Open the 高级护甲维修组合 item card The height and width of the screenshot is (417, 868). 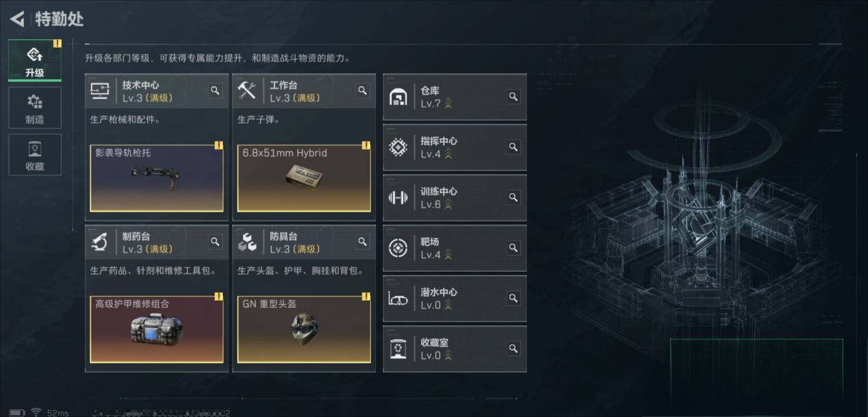pos(156,329)
